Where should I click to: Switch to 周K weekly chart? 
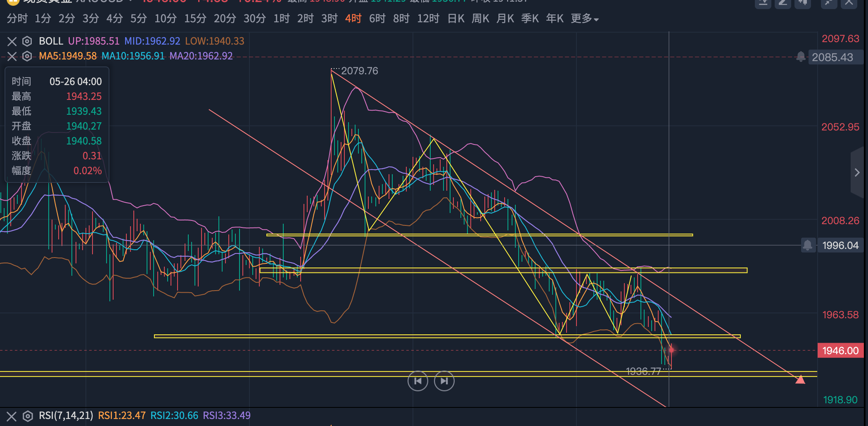(x=480, y=19)
